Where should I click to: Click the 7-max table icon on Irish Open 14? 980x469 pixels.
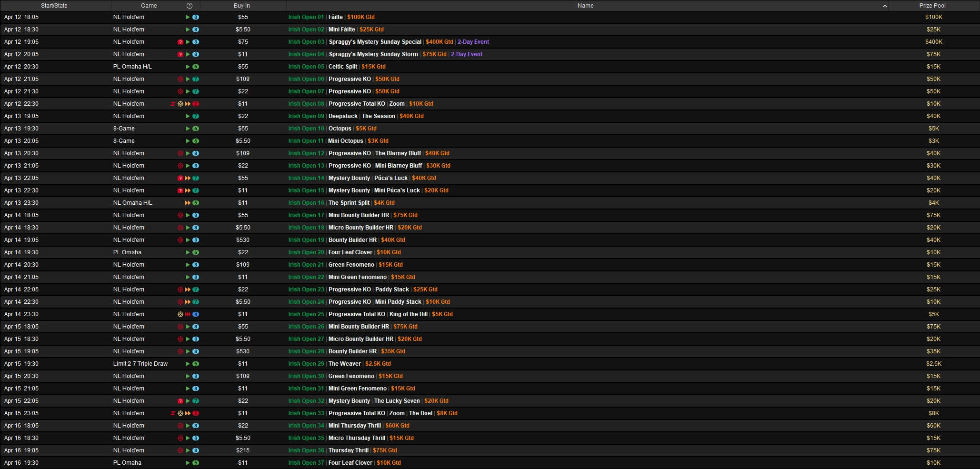pos(196,178)
